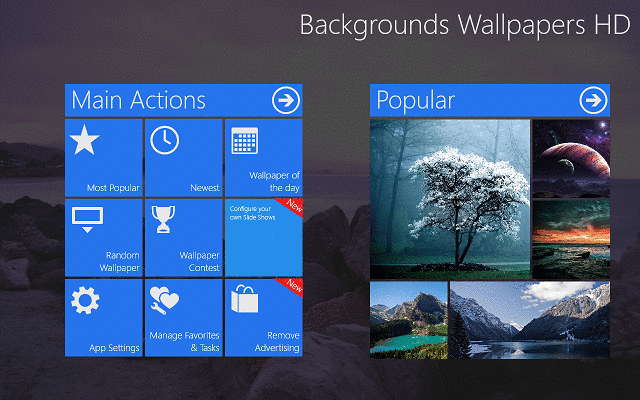Click the Manage Favorites & Tasks hearts icon

point(164,300)
